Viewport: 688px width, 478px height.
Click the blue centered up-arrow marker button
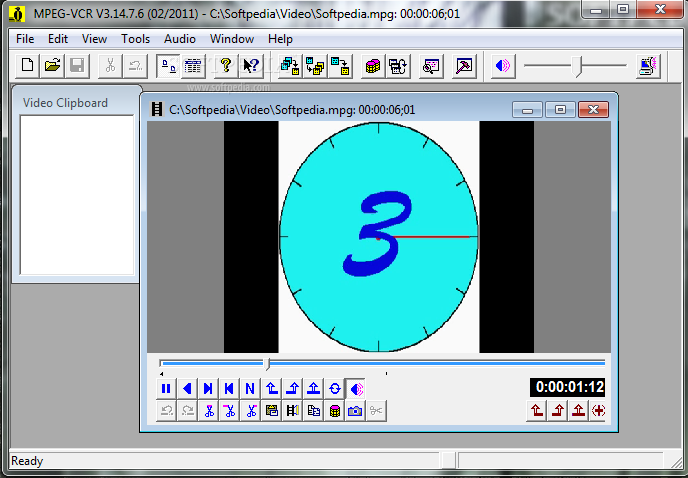coord(314,388)
